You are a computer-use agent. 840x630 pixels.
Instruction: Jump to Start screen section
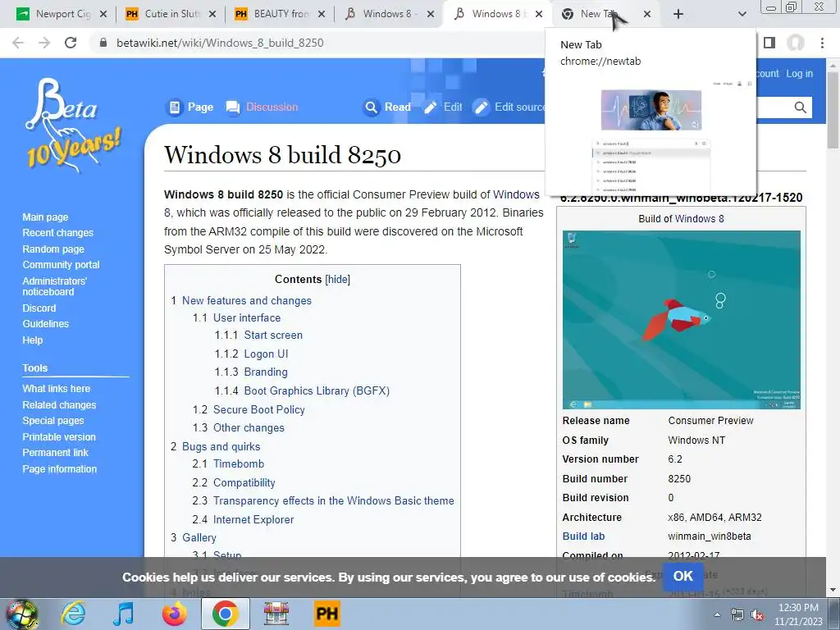[273, 335]
